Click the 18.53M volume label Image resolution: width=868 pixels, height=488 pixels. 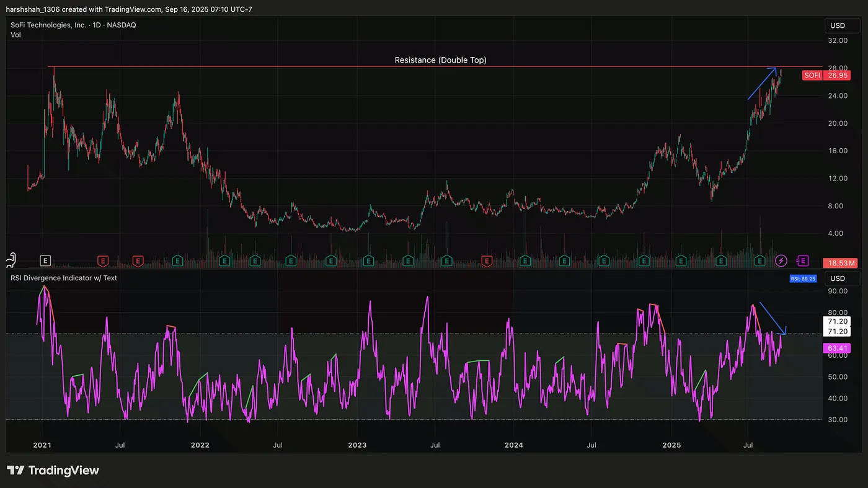[x=841, y=263]
